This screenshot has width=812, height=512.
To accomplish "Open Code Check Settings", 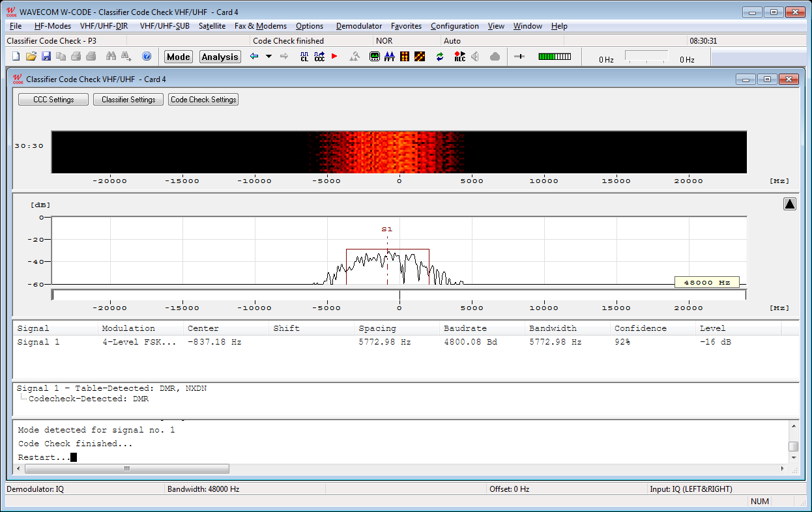I will 203,100.
